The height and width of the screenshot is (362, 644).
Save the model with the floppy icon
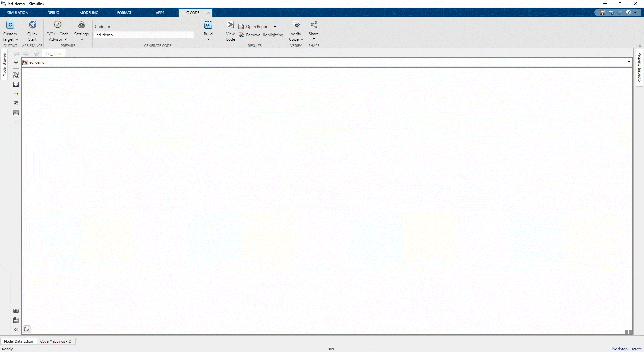[x=602, y=13]
